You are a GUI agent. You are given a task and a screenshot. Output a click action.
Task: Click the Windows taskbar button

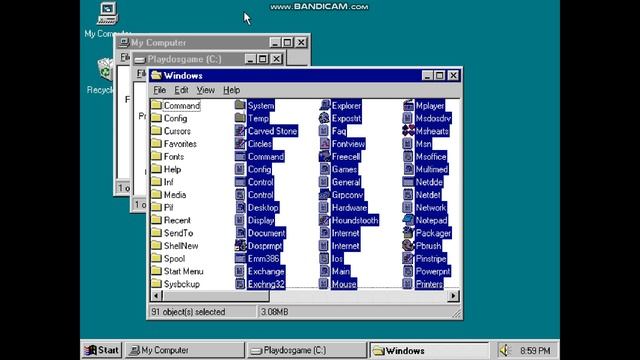pos(429,350)
